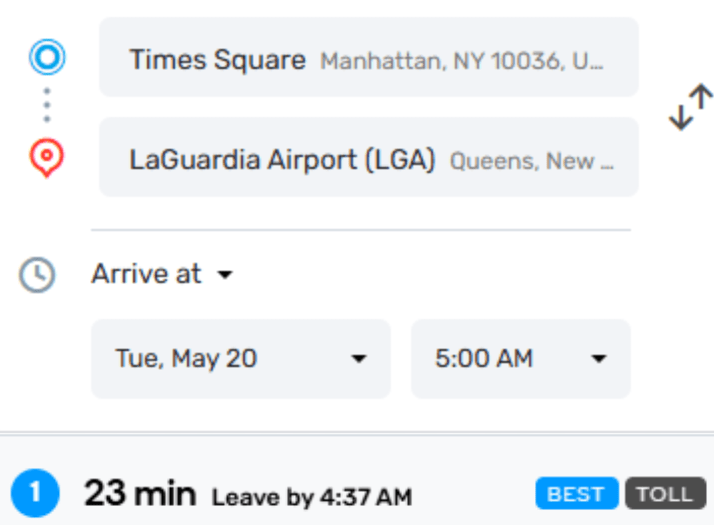Click the red destination pin icon
Screen dimensions: 714x525
[47, 158]
